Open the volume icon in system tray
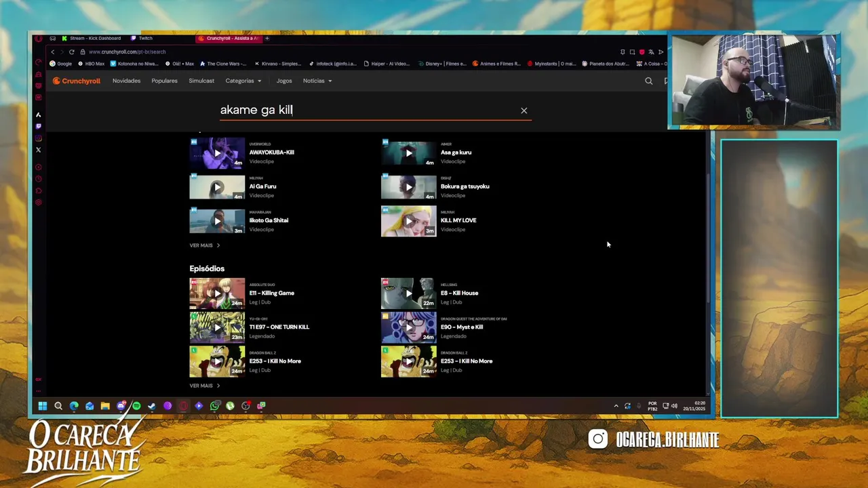868x488 pixels. (x=674, y=406)
